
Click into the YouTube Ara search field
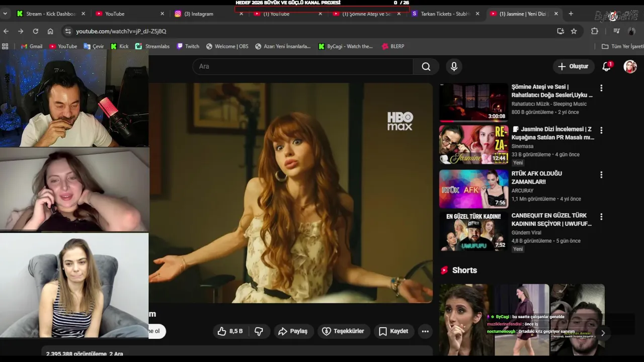tap(303, 66)
